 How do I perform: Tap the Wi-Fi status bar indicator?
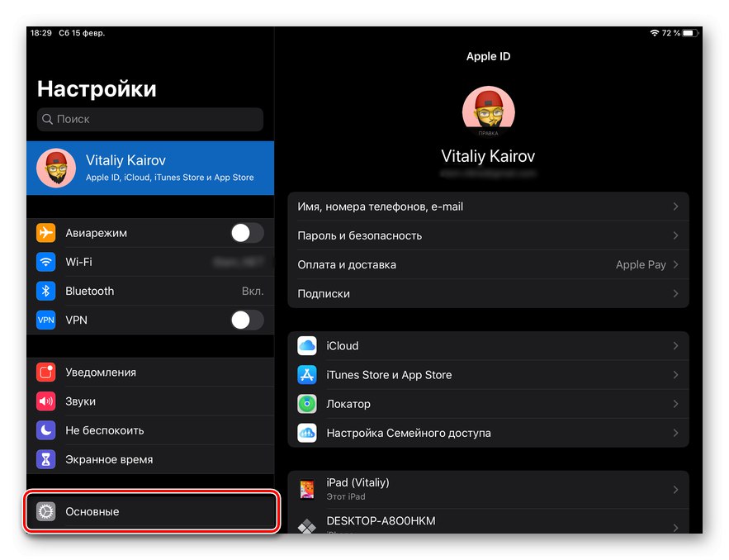point(654,33)
